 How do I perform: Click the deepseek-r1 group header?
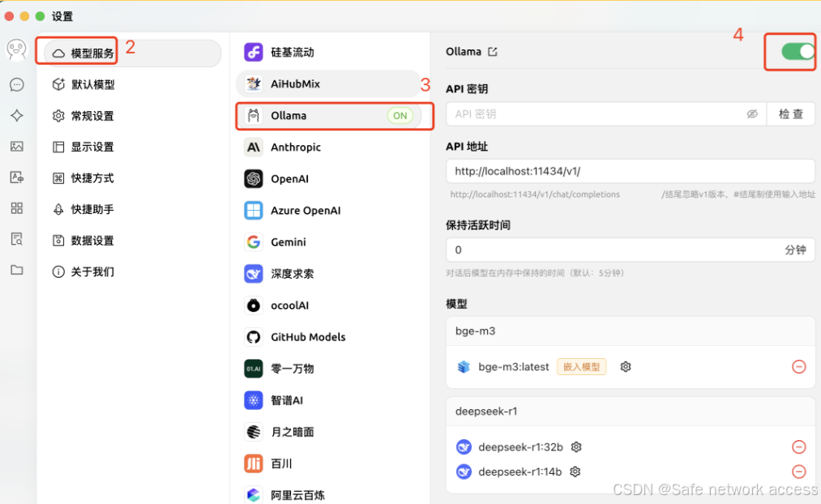point(631,412)
